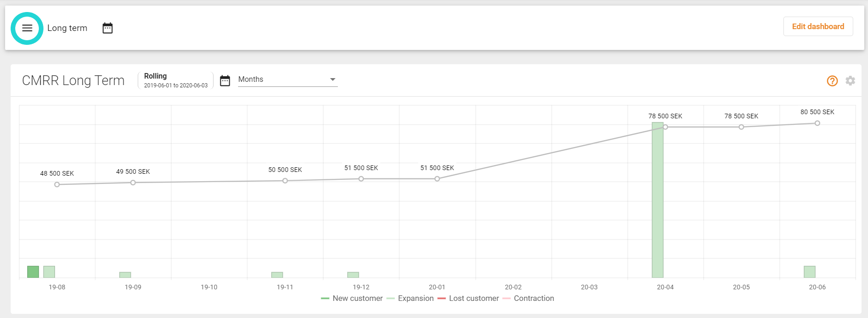Open the widget settings gear
This screenshot has width=868, height=318.
850,81
